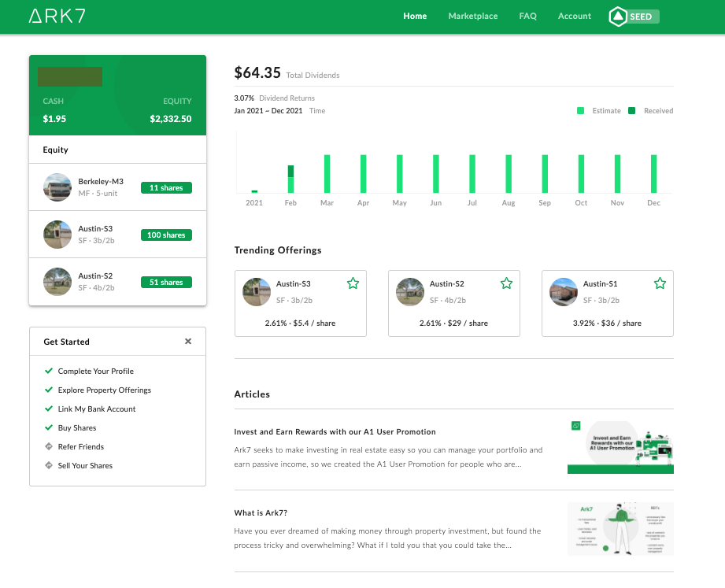Open the Marketplace page
The width and height of the screenshot is (725, 588).
pyautogui.click(x=473, y=17)
